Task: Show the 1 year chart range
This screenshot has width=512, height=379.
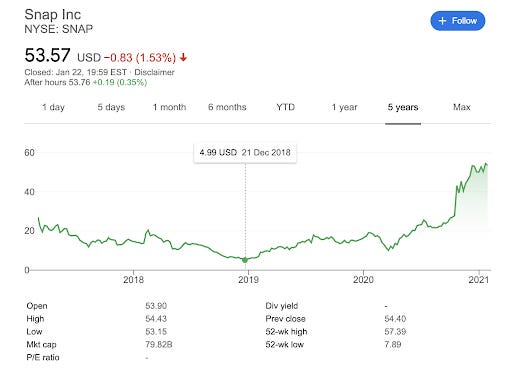Action: [344, 107]
